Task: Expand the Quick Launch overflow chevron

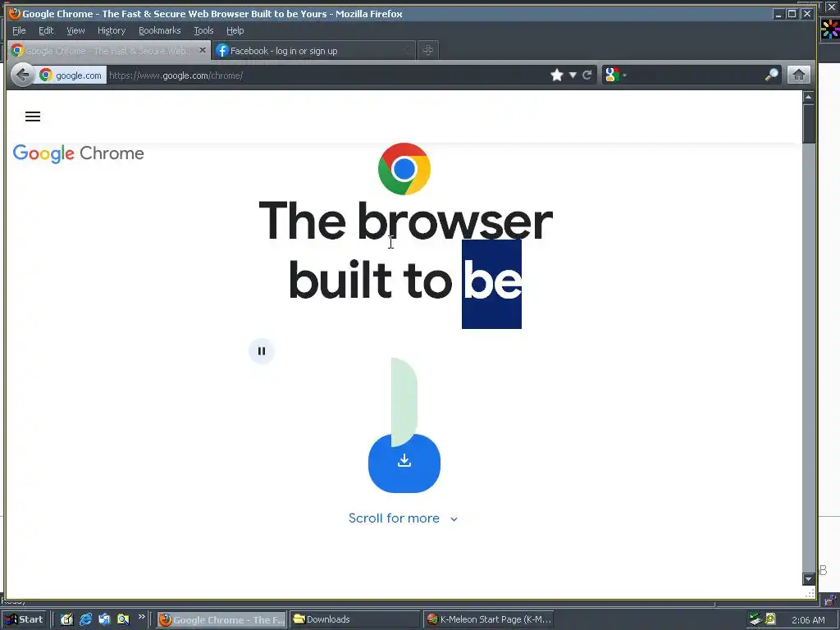Action: (141, 617)
